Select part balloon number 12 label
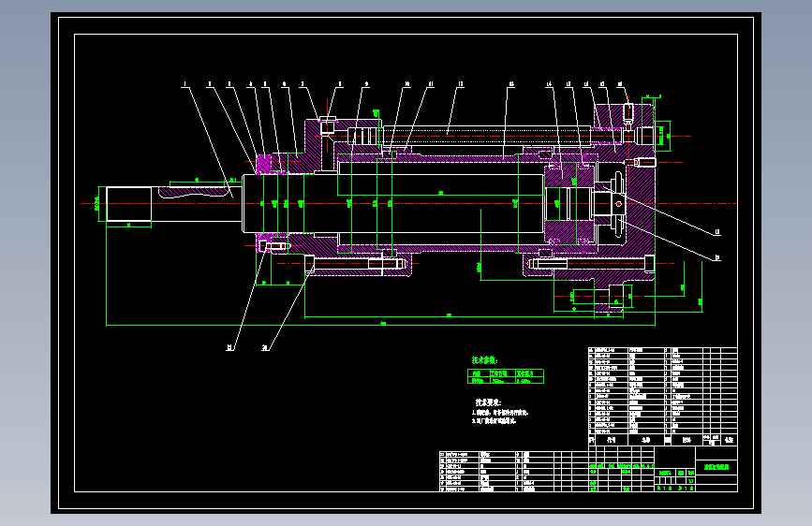 461,84
